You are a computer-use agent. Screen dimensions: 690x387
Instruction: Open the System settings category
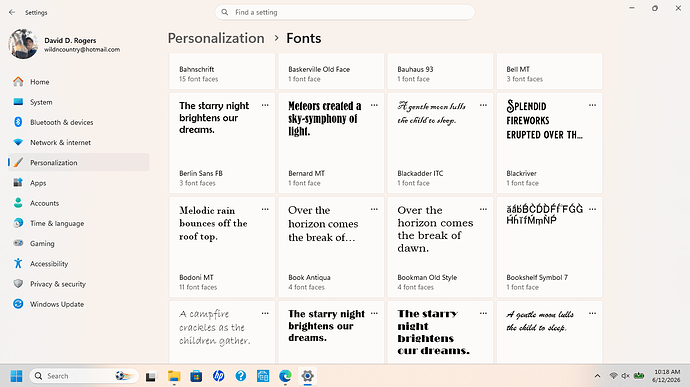[79, 102]
